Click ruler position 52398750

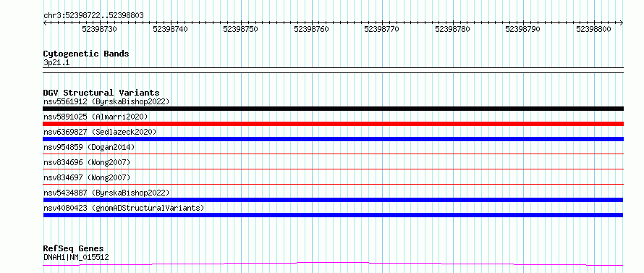click(240, 29)
